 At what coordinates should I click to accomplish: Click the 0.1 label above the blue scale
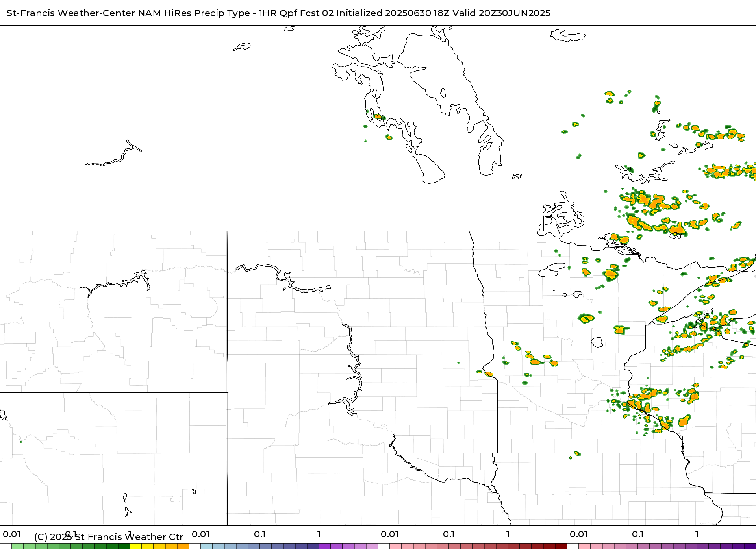(259, 534)
